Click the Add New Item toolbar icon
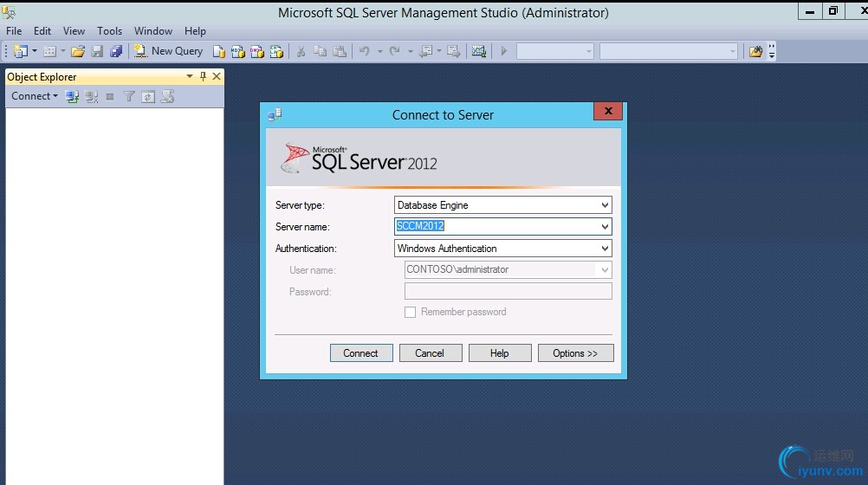This screenshot has width=868, height=485. tap(50, 51)
